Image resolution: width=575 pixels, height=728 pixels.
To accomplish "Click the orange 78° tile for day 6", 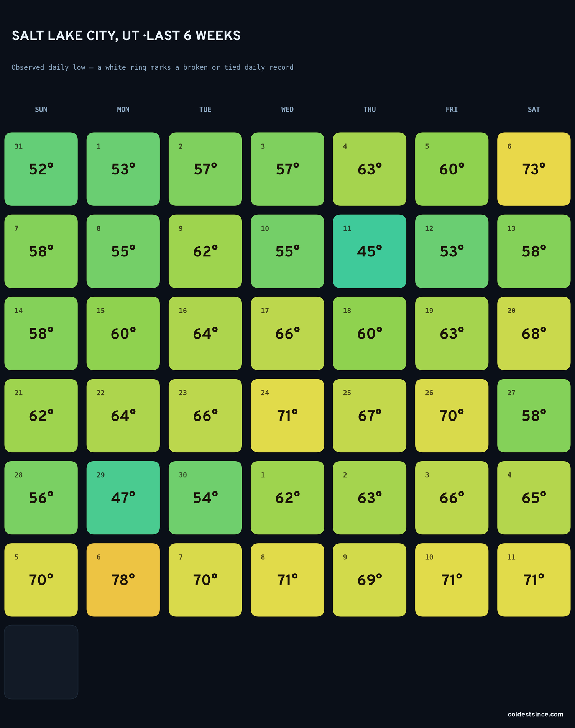I will (123, 580).
